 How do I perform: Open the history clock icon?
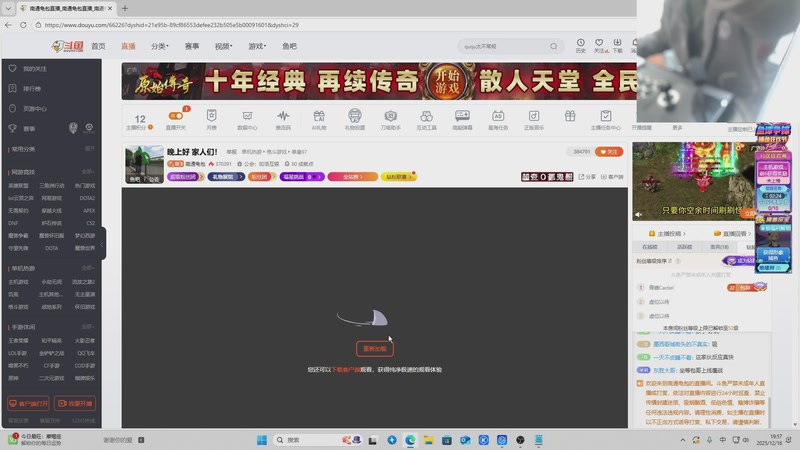[581, 45]
